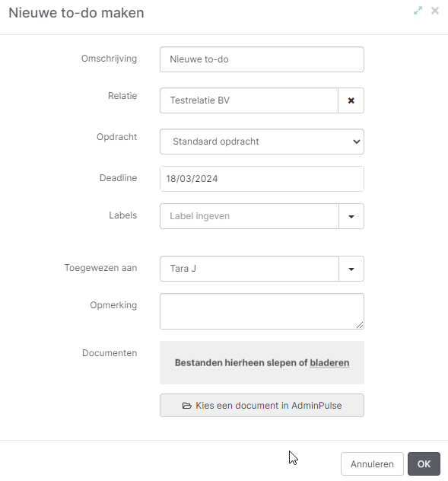Click into the Relatie field with Testrelatie BV
This screenshot has width=448, height=481.
point(249,100)
